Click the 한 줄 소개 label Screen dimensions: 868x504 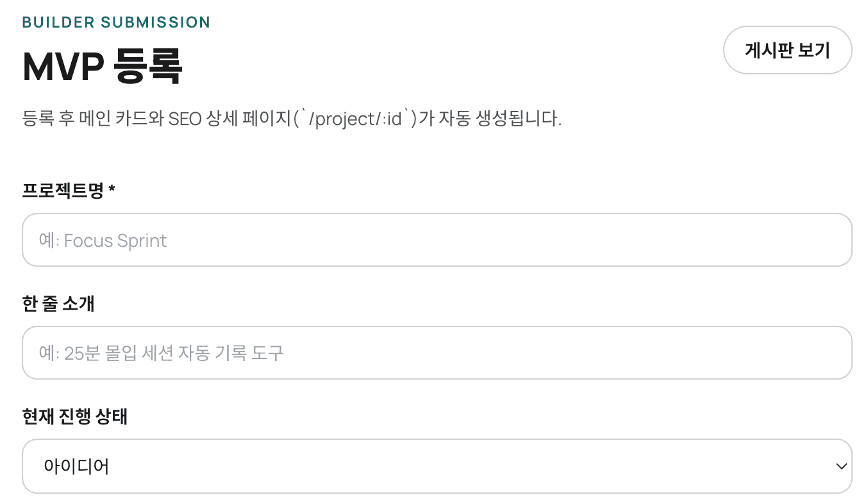pos(58,303)
